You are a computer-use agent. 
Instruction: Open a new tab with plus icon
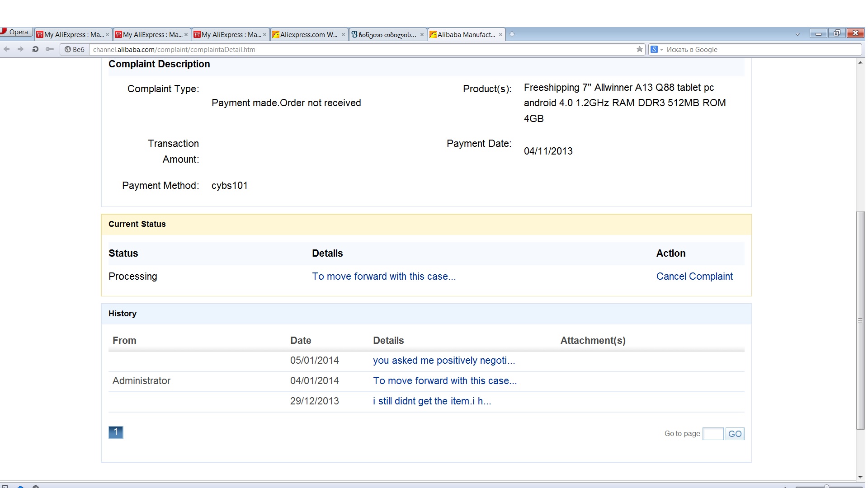pyautogui.click(x=512, y=34)
